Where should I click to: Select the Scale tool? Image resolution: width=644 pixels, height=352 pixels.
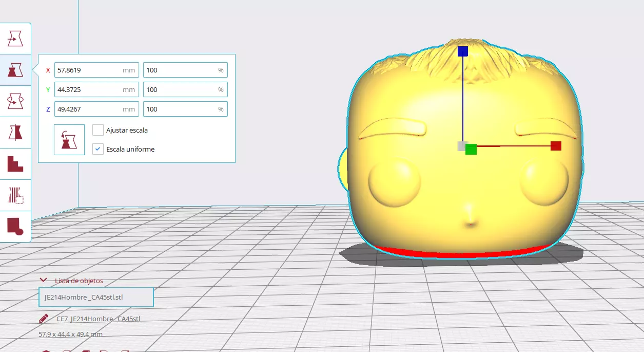point(15,69)
